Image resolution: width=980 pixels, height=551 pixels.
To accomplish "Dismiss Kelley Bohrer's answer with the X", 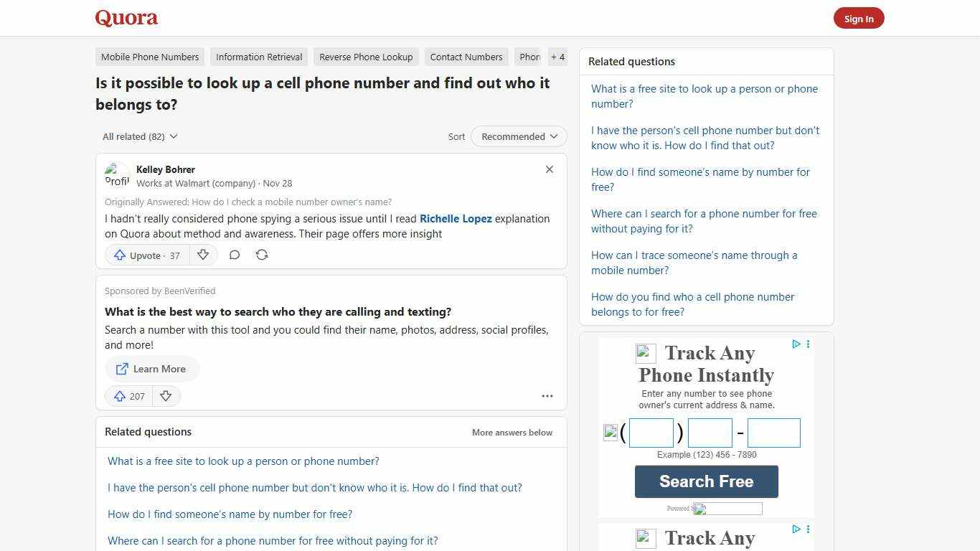I will coord(549,169).
